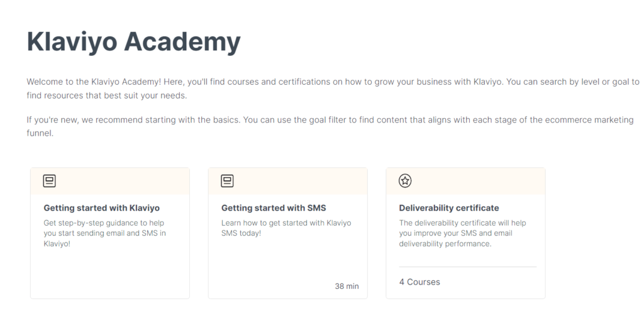This screenshot has height=311, width=644.
Task: Click the Learn how to get started SMS description
Action: (x=286, y=228)
